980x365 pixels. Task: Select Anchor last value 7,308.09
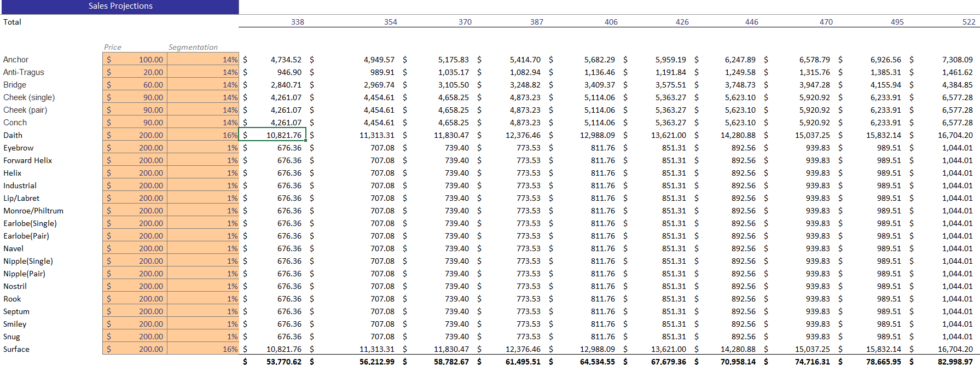pyautogui.click(x=957, y=60)
